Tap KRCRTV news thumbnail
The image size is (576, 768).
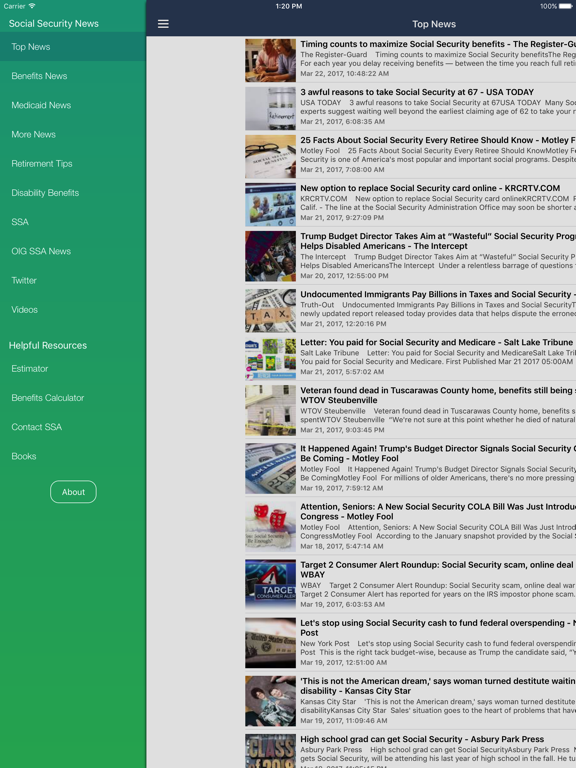tap(270, 204)
